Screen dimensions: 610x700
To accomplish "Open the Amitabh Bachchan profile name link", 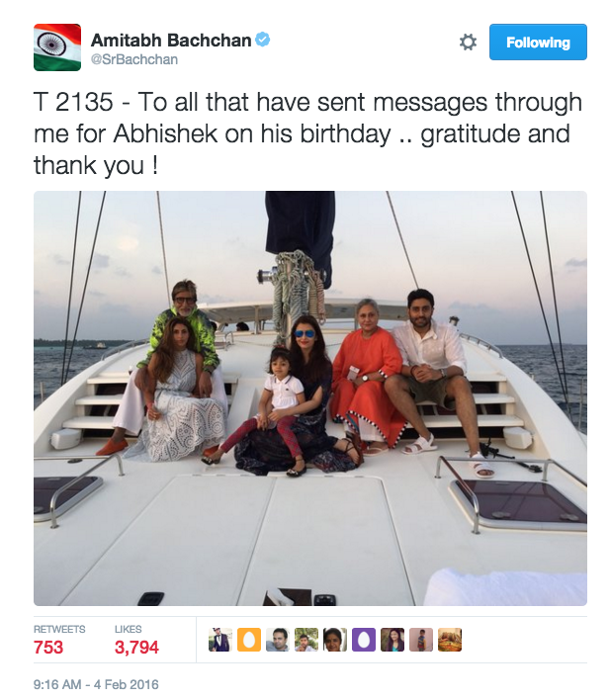I will click(x=172, y=40).
